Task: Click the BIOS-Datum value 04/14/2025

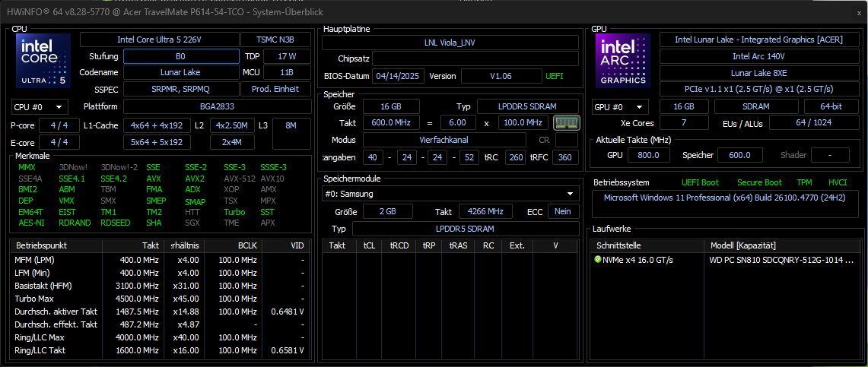Action: pyautogui.click(x=399, y=76)
